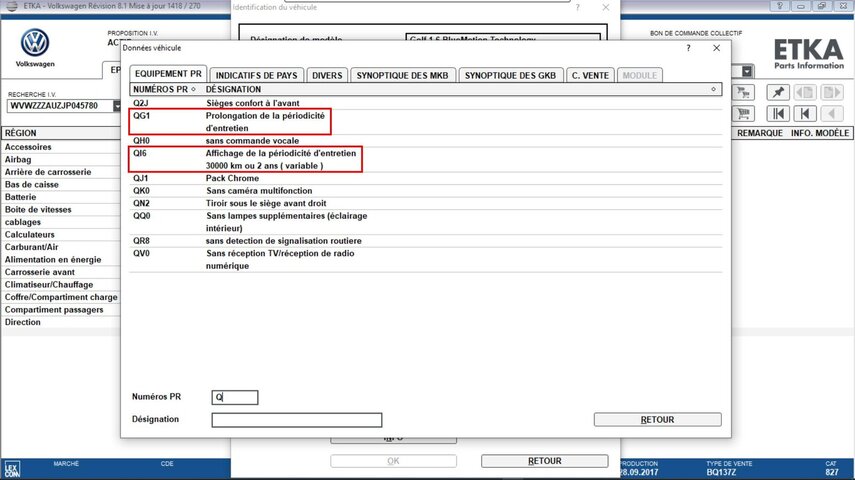
Task: Click the RÉGION list header
Action: pos(61,133)
